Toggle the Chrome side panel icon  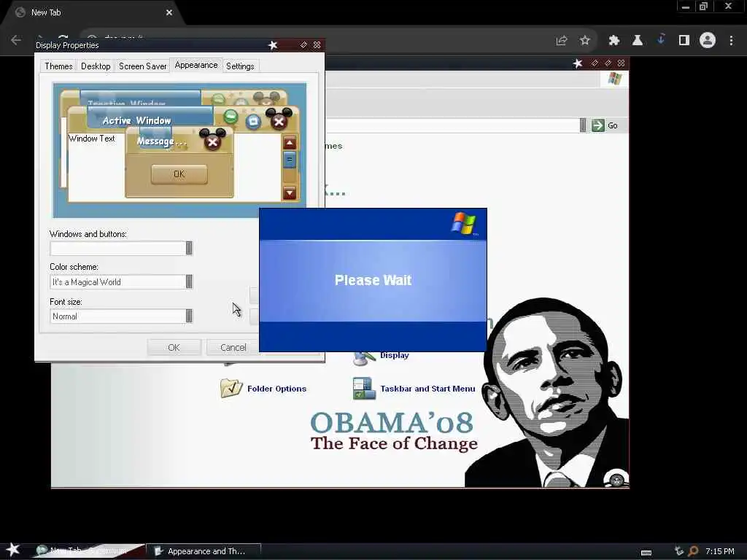684,41
